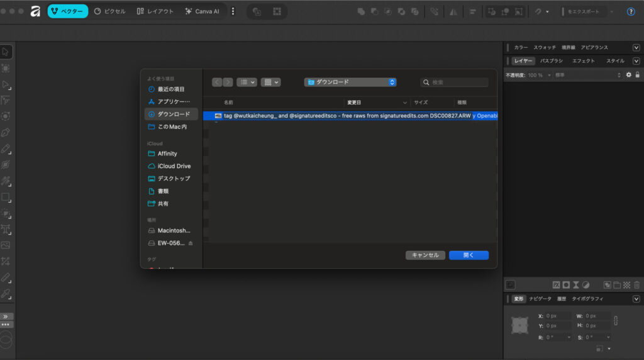
Task: Click the layer lock icon
Action: (x=636, y=75)
